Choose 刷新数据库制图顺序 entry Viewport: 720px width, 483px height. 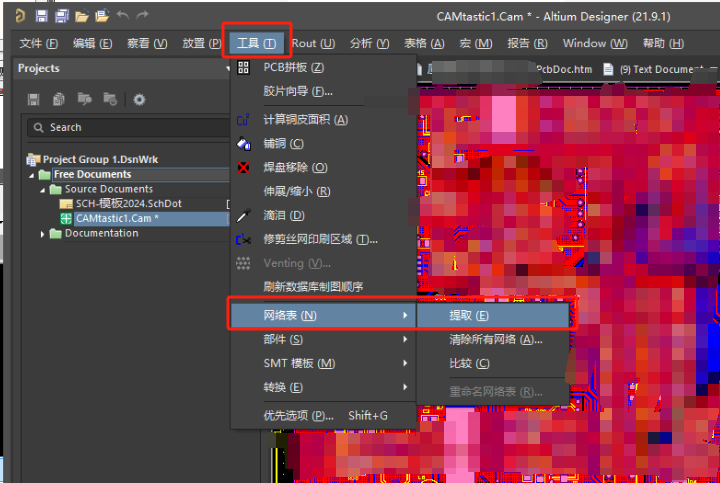[x=323, y=287]
